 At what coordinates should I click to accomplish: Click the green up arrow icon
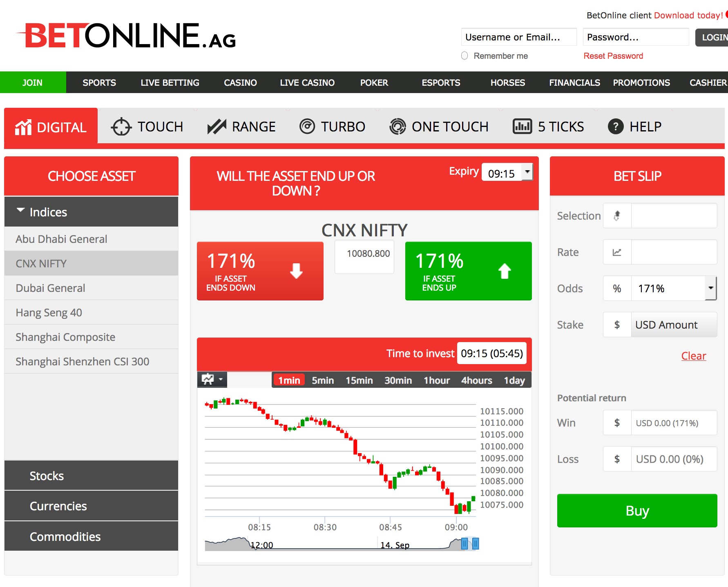tap(505, 271)
